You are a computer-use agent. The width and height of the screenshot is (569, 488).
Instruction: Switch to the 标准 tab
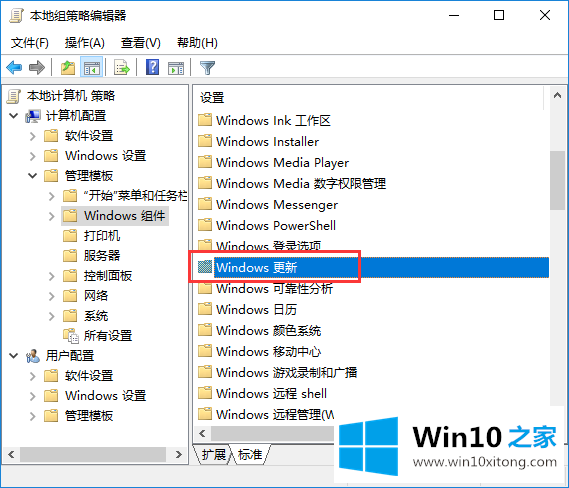point(250,454)
